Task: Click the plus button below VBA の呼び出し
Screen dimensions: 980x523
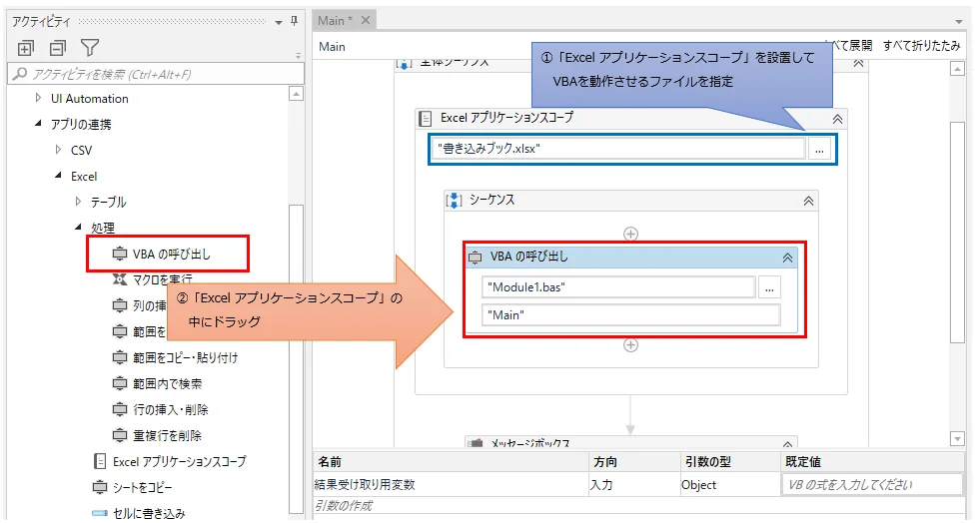Action: [x=630, y=344]
